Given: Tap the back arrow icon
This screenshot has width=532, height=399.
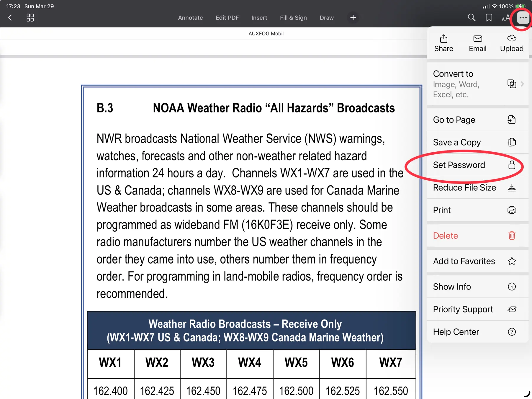Looking at the screenshot, I should (10, 18).
